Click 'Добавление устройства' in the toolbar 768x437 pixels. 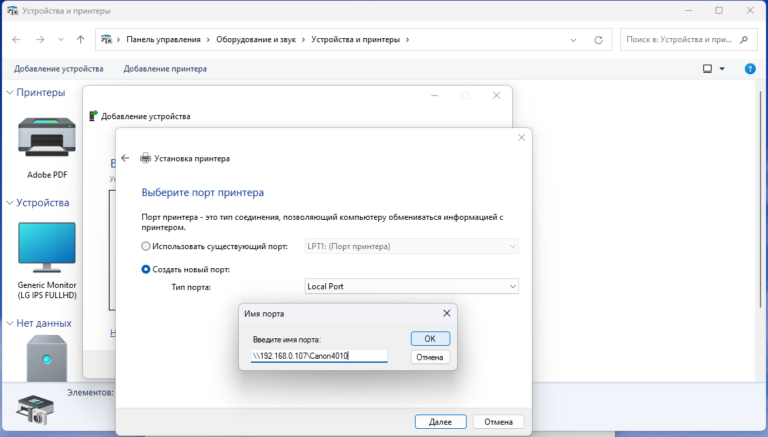58,69
